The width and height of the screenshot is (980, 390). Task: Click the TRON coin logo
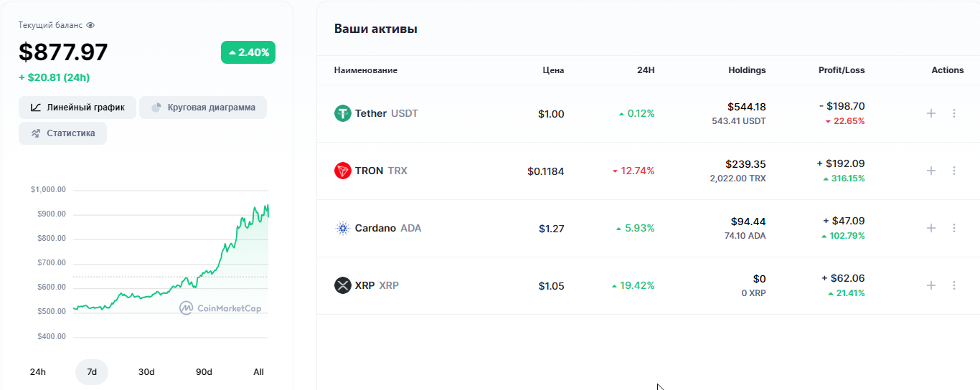pyautogui.click(x=343, y=171)
